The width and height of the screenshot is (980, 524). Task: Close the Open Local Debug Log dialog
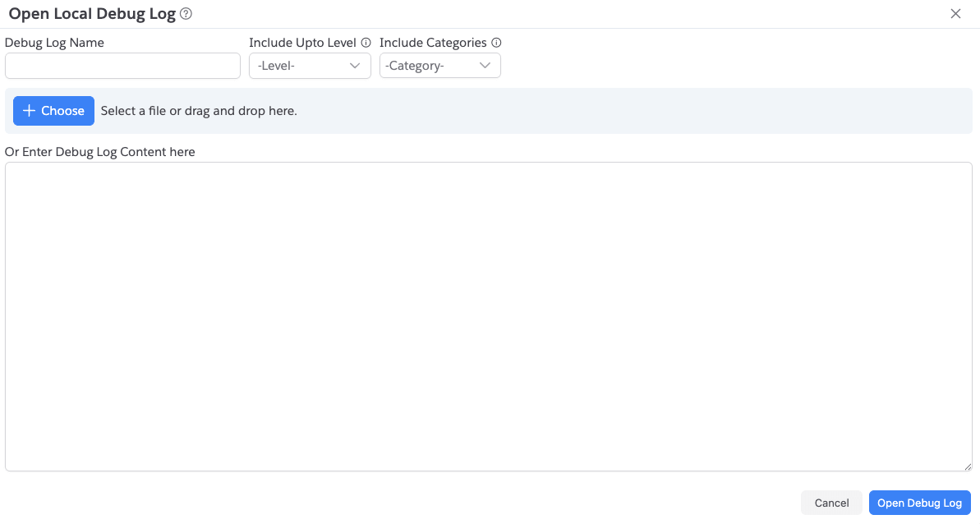point(955,14)
